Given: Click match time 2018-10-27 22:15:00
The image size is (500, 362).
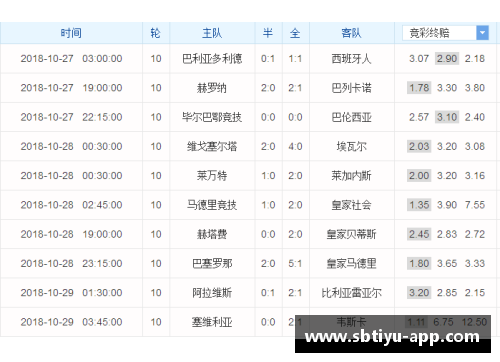Looking at the screenshot, I should [x=71, y=117].
